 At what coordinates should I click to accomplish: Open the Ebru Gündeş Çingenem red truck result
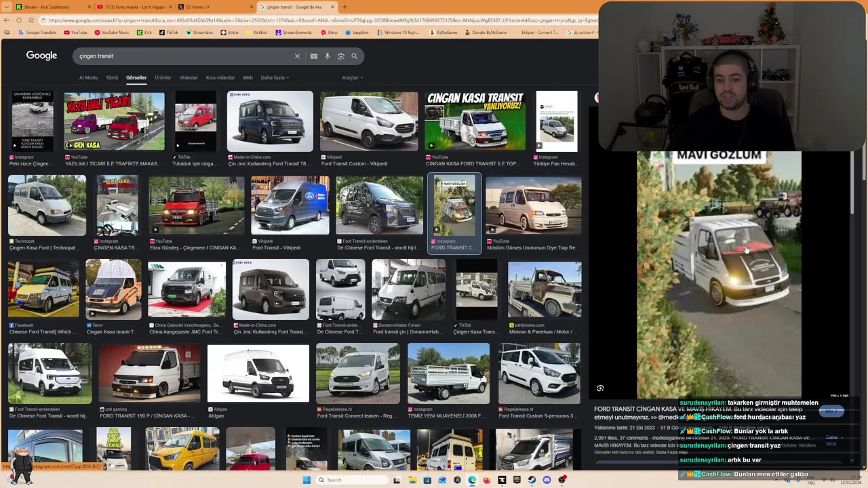(197, 205)
